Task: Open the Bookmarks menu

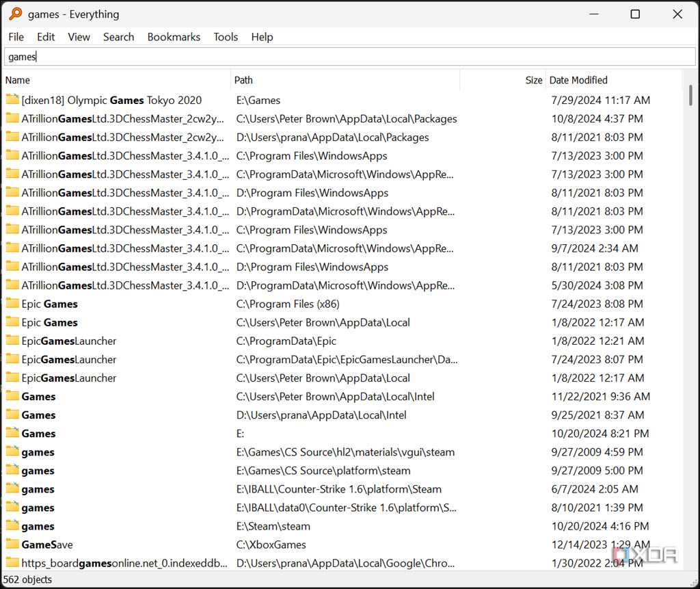Action: [174, 37]
